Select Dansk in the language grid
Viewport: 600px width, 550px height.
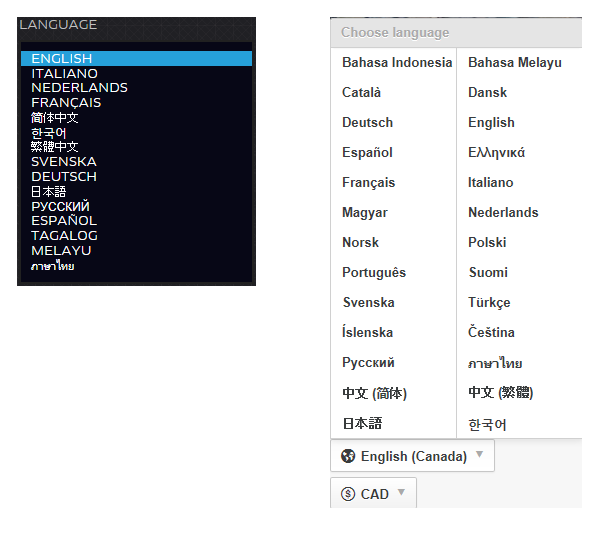tap(487, 92)
